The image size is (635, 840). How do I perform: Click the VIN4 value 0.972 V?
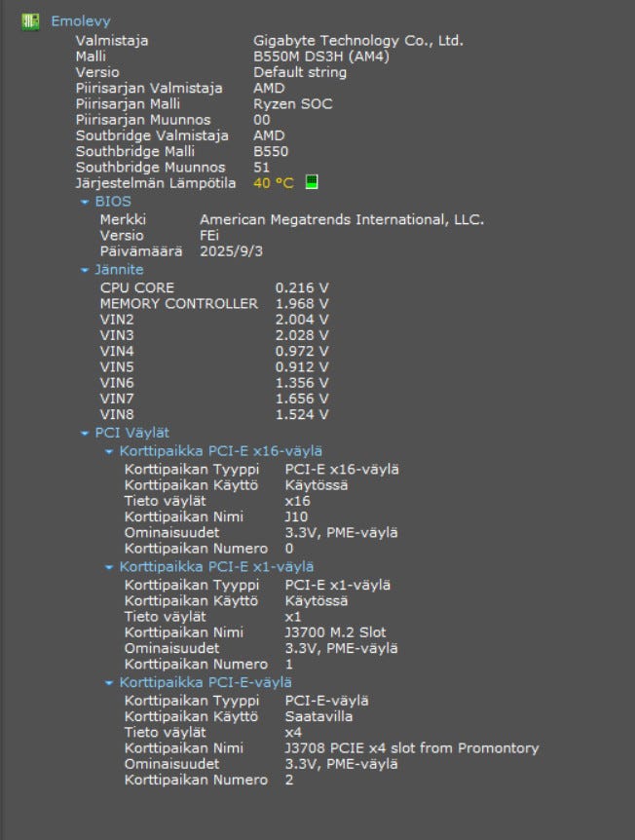tap(302, 352)
